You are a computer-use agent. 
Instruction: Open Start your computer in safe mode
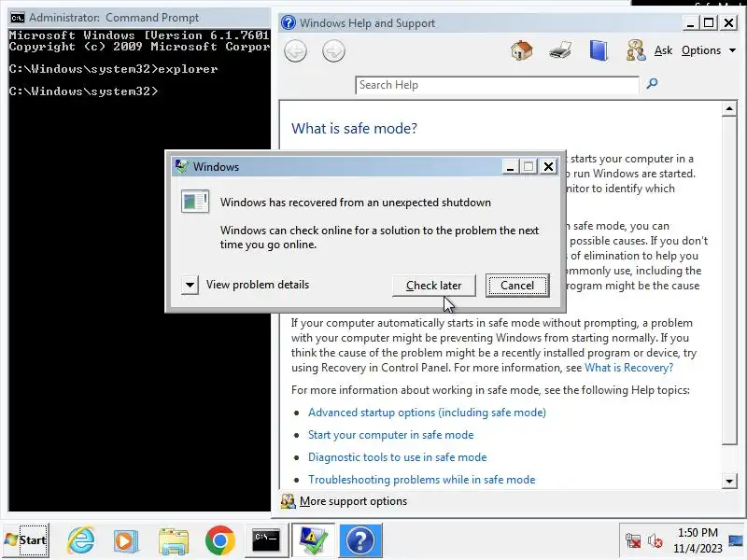pyautogui.click(x=390, y=435)
